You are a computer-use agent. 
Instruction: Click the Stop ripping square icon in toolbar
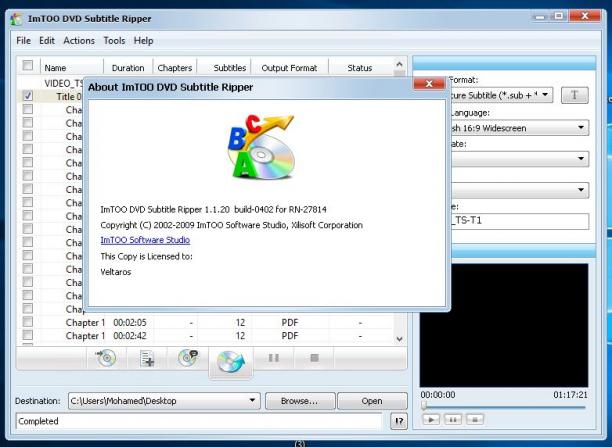(315, 358)
